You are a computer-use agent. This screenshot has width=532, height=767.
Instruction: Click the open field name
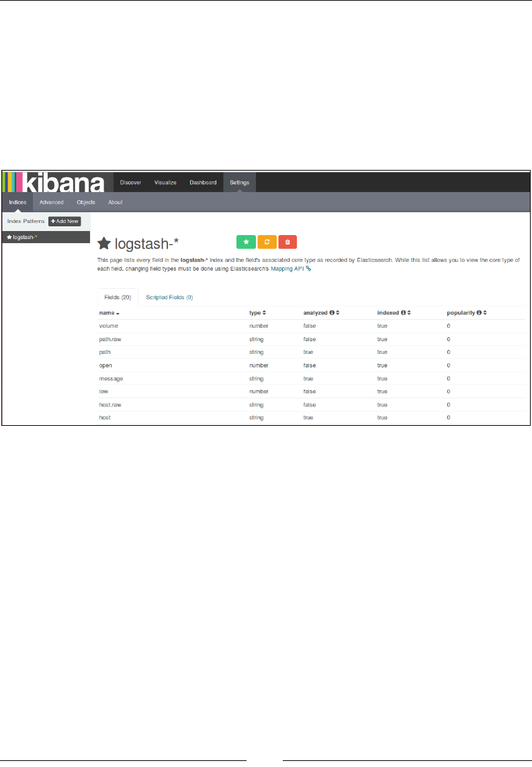pos(105,365)
